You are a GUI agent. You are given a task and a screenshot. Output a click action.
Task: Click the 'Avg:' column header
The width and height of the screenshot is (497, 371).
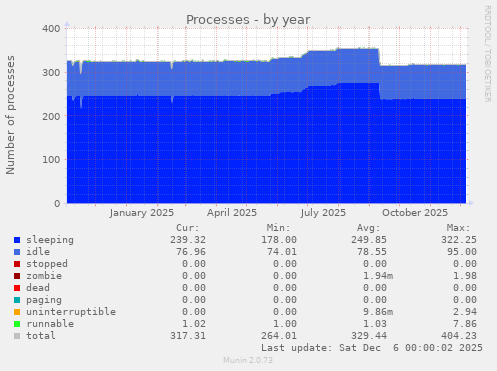coord(368,228)
